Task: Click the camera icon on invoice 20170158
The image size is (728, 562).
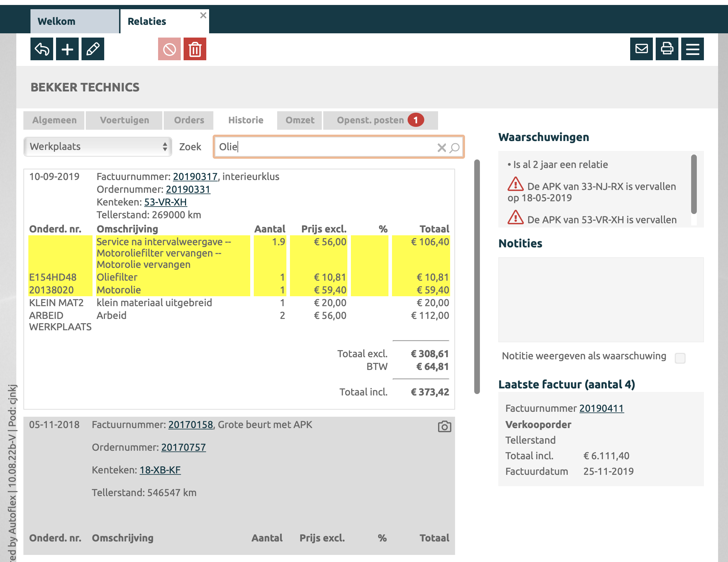Action: point(444,426)
